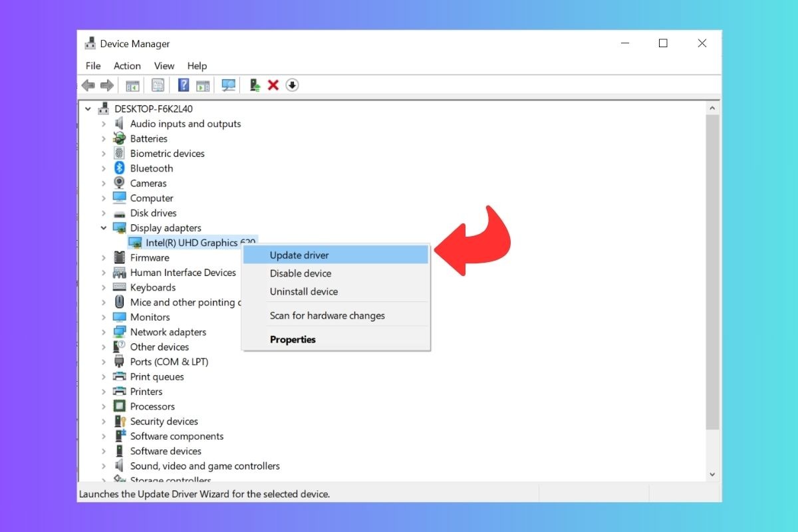This screenshot has width=798, height=532.
Task: Select the Cameras label
Action: (148, 183)
